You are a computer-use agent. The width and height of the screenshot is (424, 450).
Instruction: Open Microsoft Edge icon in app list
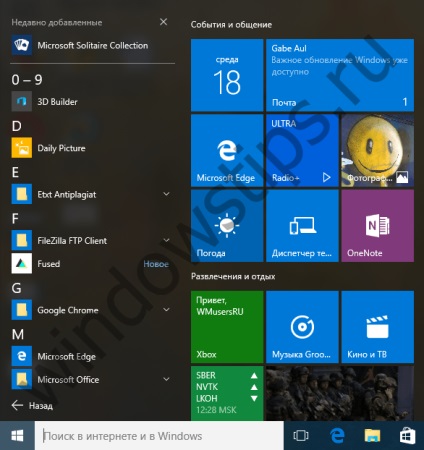(22, 356)
